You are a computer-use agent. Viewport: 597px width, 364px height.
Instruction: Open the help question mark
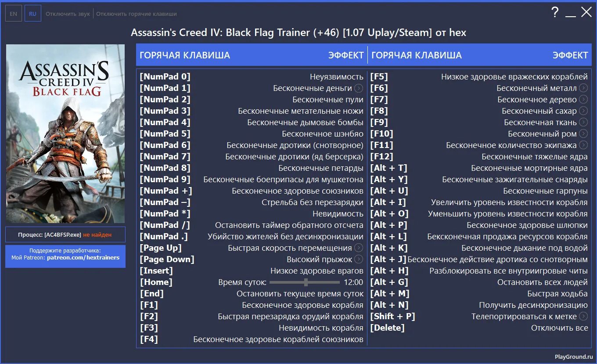[555, 12]
